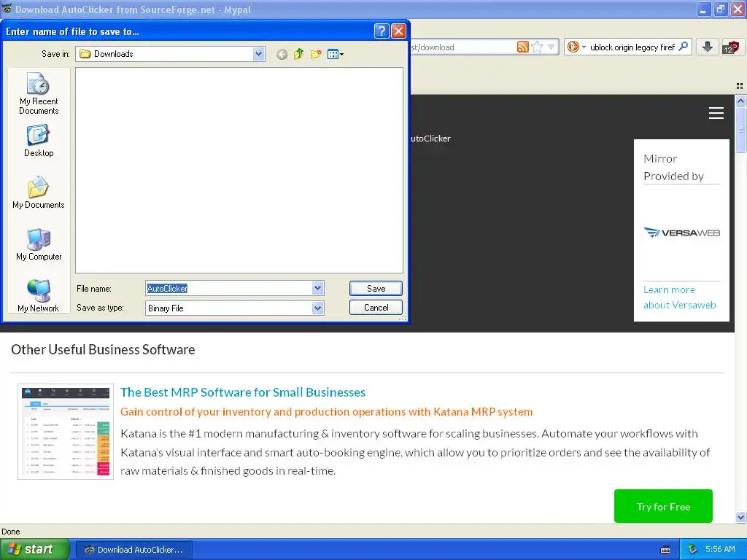The height and width of the screenshot is (560, 747).
Task: Expand the Save as type dropdown
Action: click(318, 308)
